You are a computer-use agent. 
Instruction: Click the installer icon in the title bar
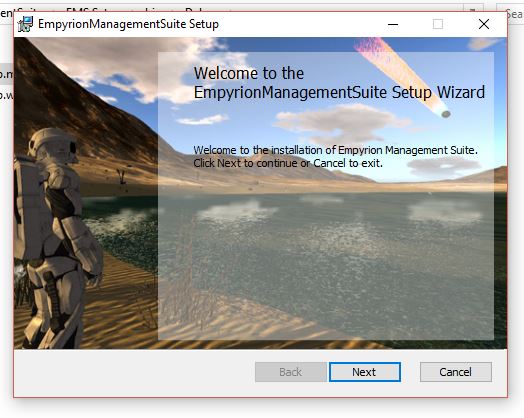coord(25,24)
